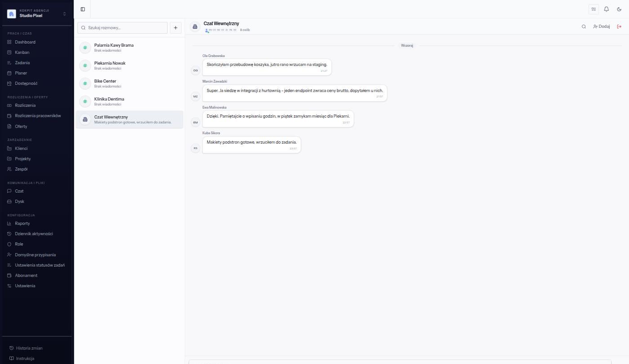Click the Dodaj members button
The width and height of the screenshot is (629, 364).
(602, 26)
